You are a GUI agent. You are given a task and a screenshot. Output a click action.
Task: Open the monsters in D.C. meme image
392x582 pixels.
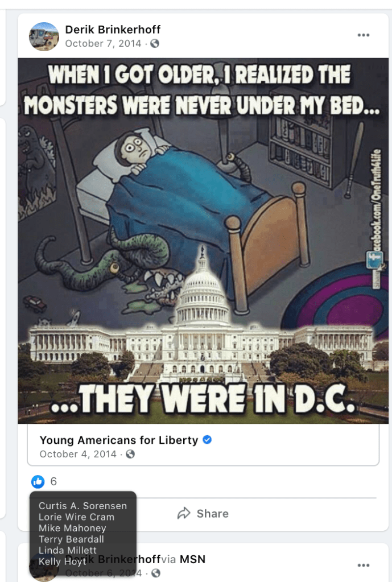[203, 241]
